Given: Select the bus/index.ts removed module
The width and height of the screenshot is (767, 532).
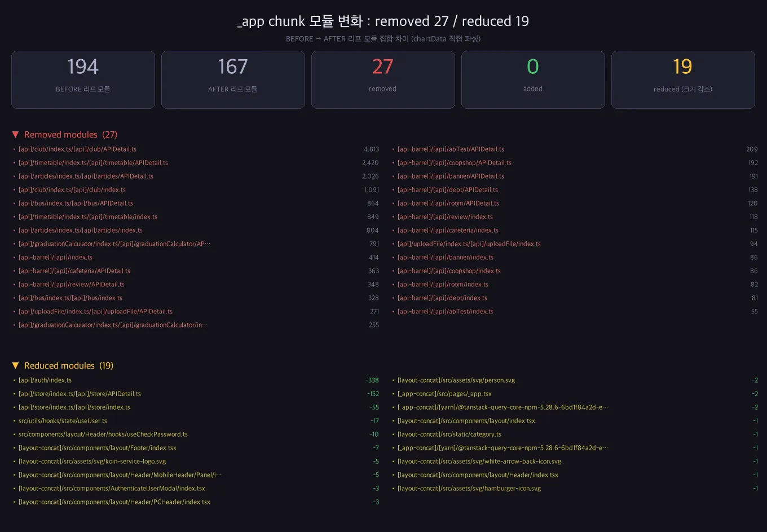Looking at the screenshot, I should point(195,298).
